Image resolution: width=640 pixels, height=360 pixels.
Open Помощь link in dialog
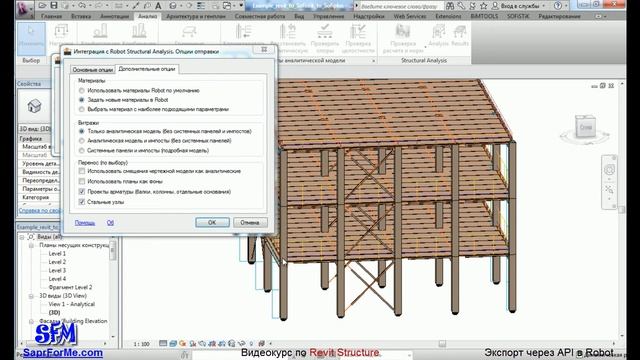coord(84,222)
